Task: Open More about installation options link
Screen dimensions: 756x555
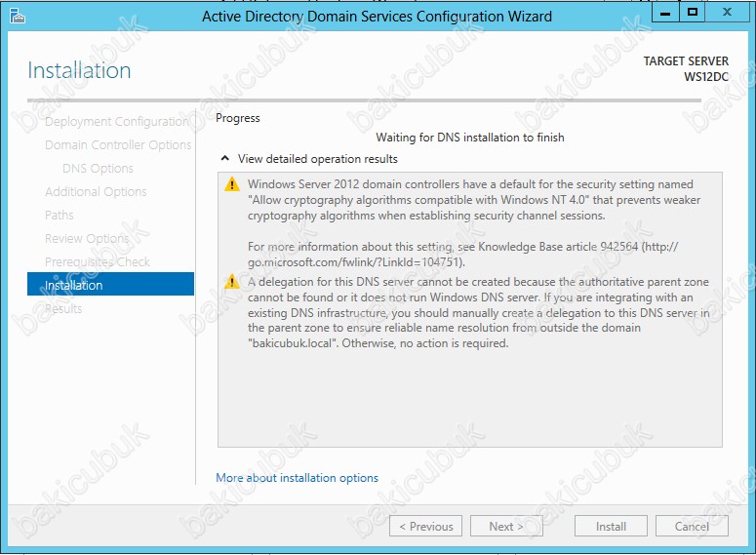Action: (x=297, y=478)
